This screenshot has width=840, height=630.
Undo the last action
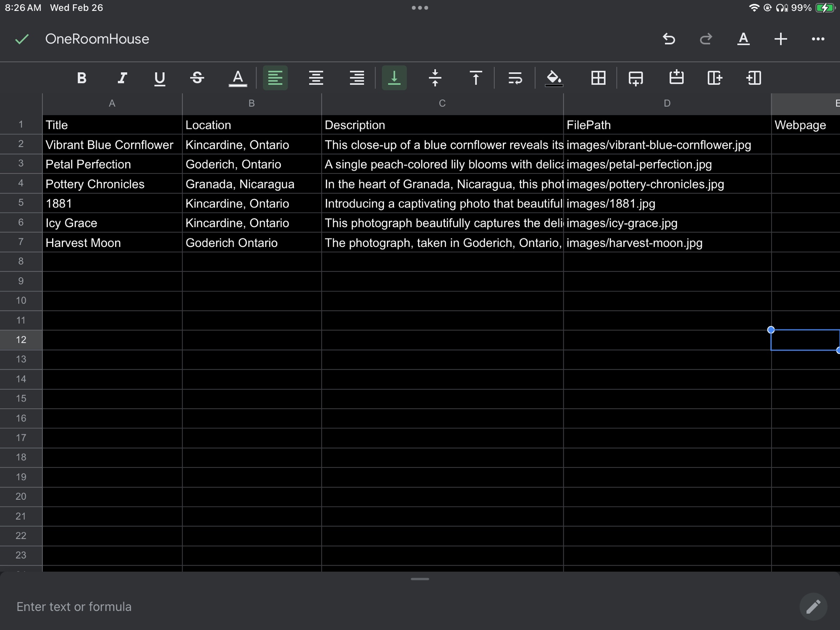point(669,39)
